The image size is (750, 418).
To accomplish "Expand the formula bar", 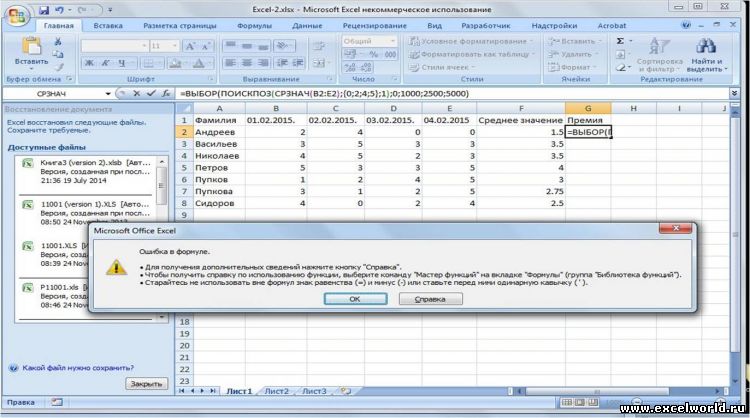I will 734,93.
